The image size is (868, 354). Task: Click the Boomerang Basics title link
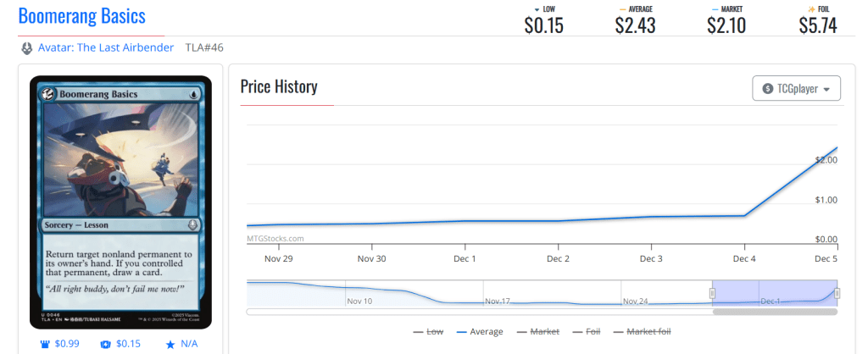(81, 16)
